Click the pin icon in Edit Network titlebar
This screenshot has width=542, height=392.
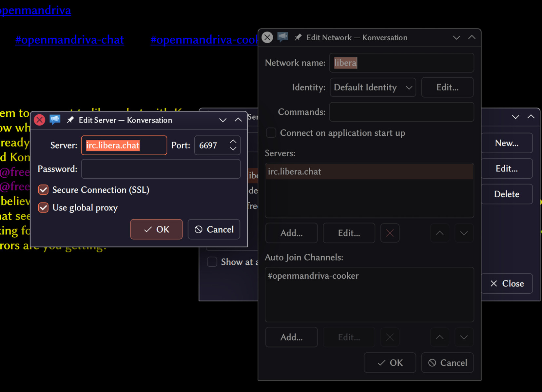[x=298, y=37]
